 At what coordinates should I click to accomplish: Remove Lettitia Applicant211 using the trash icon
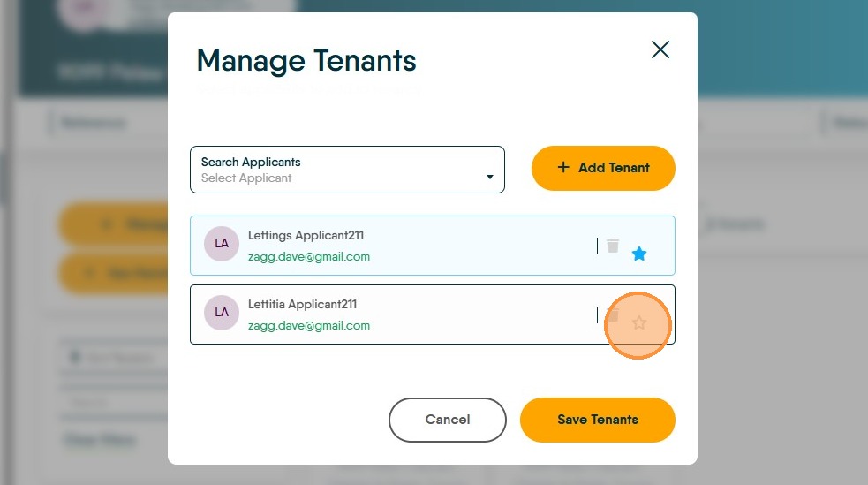[613, 314]
